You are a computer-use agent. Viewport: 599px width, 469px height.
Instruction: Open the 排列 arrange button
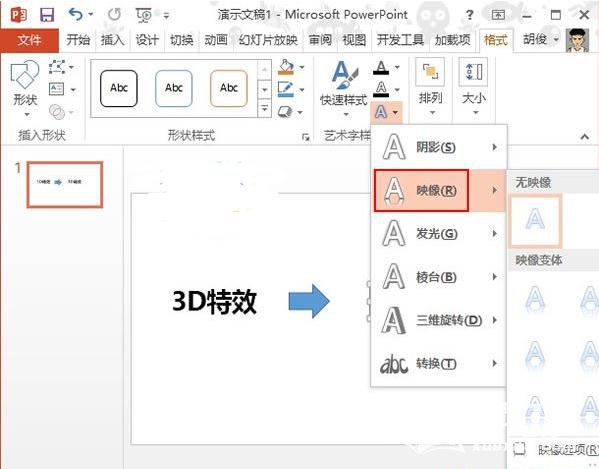(x=431, y=87)
